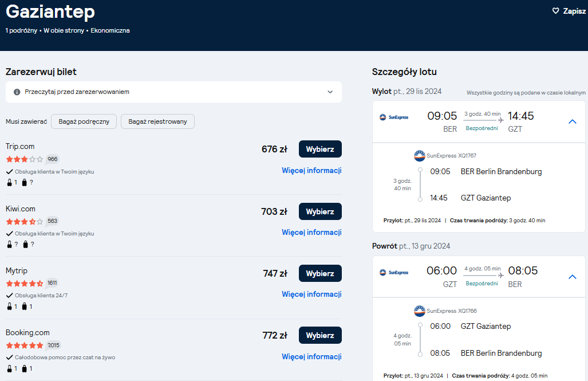Viewport: 588px width, 381px height.
Task: Click the Zapisz save label
Action: tap(574, 11)
